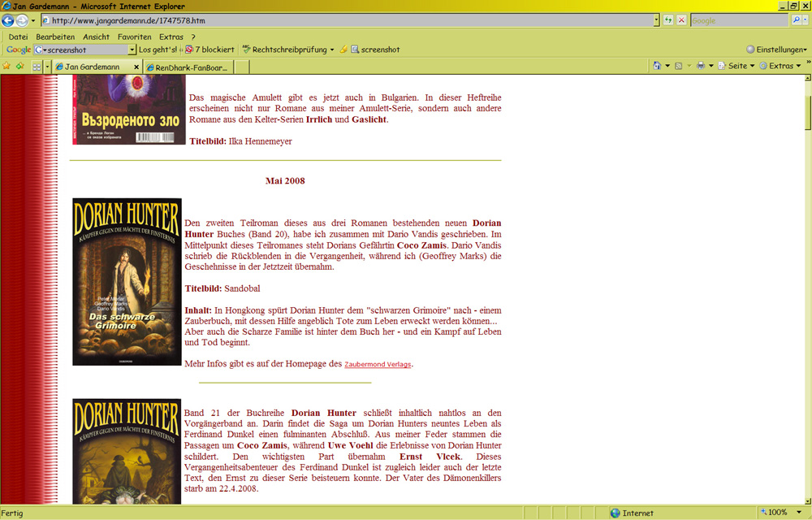
Task: Open the Favoriten menu
Action: [x=134, y=37]
